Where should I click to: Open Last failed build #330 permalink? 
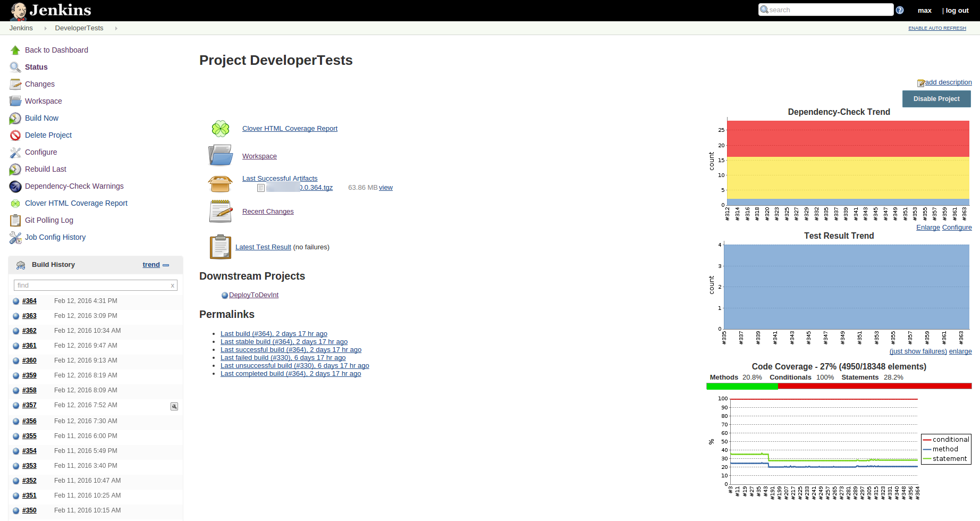283,358
